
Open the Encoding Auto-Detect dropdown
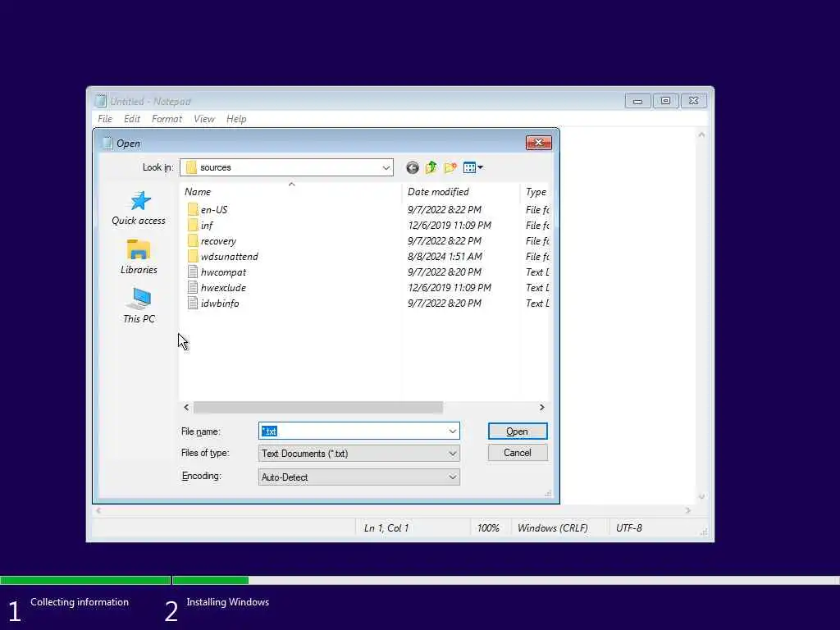click(x=359, y=477)
